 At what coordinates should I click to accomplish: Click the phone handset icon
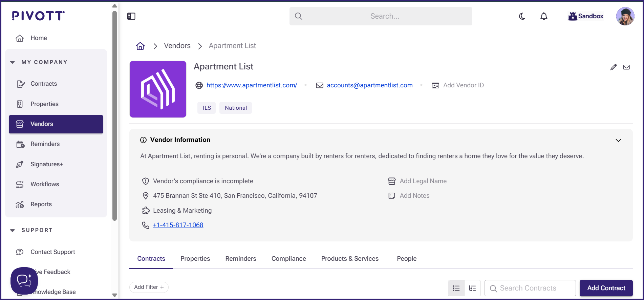[x=146, y=225]
